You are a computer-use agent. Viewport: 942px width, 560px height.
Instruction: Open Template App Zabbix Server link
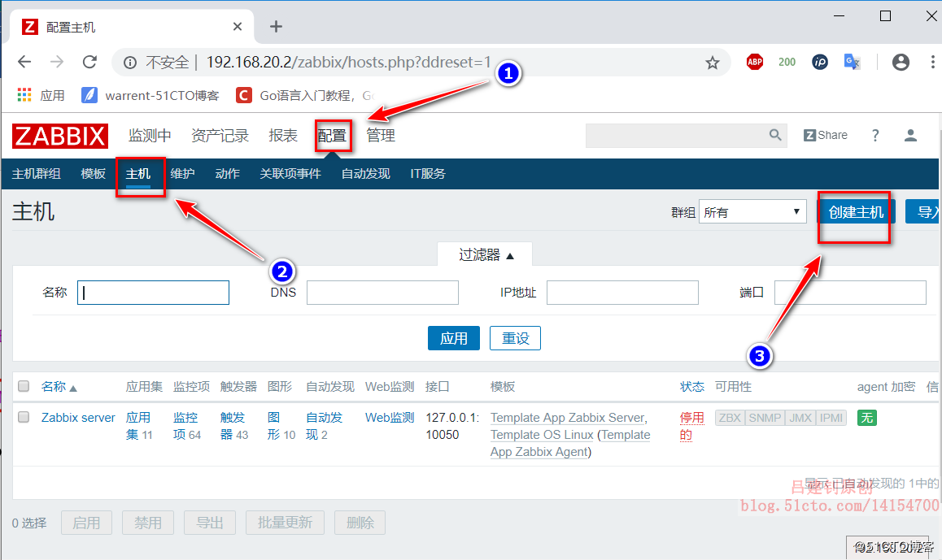coord(567,417)
